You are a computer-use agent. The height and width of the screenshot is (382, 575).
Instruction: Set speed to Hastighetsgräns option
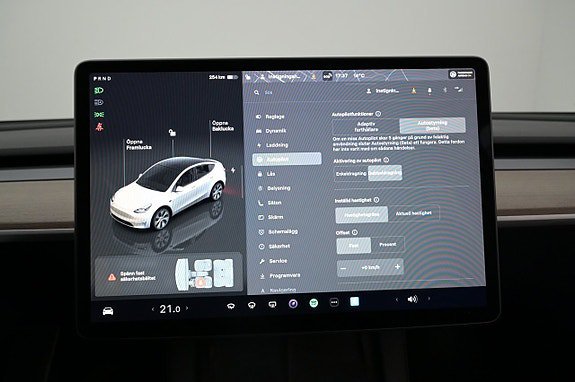coord(362,214)
